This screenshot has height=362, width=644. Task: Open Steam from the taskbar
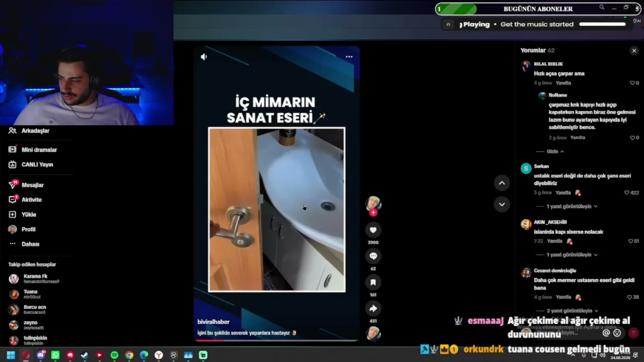pyautogui.click(x=85, y=355)
